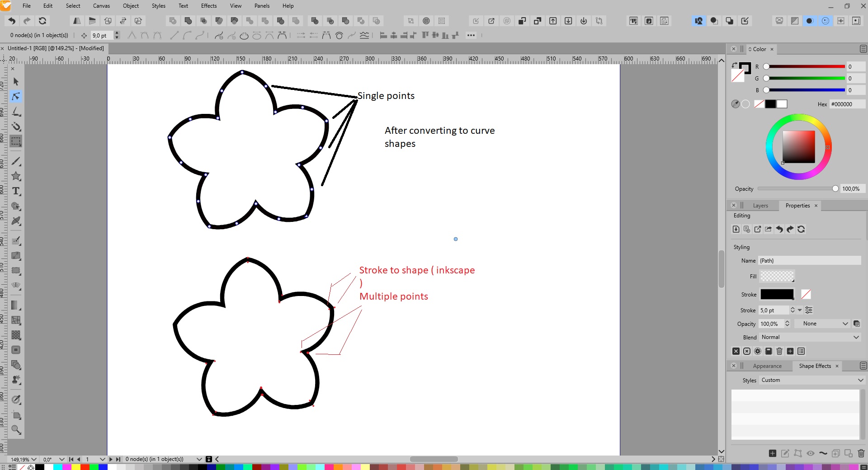The height and width of the screenshot is (470, 868).
Task: Set stroke to none with red-slash box
Action: tap(806, 294)
